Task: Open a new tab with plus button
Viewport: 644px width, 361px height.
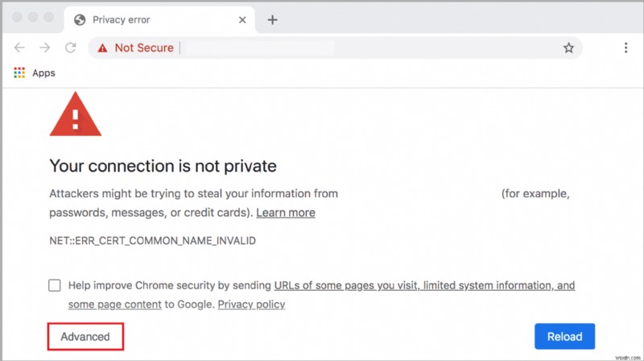Action: point(272,19)
